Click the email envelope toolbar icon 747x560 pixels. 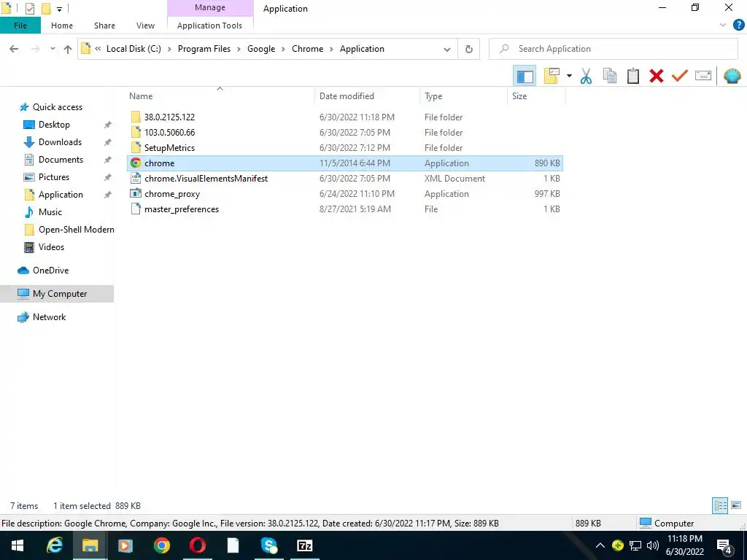703,76
